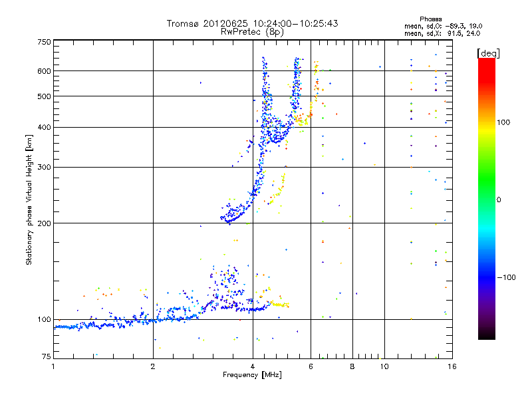Screen dimensions: 532x399
Task: Click y-axis tick label "600"
Action: pyautogui.click(x=44, y=71)
